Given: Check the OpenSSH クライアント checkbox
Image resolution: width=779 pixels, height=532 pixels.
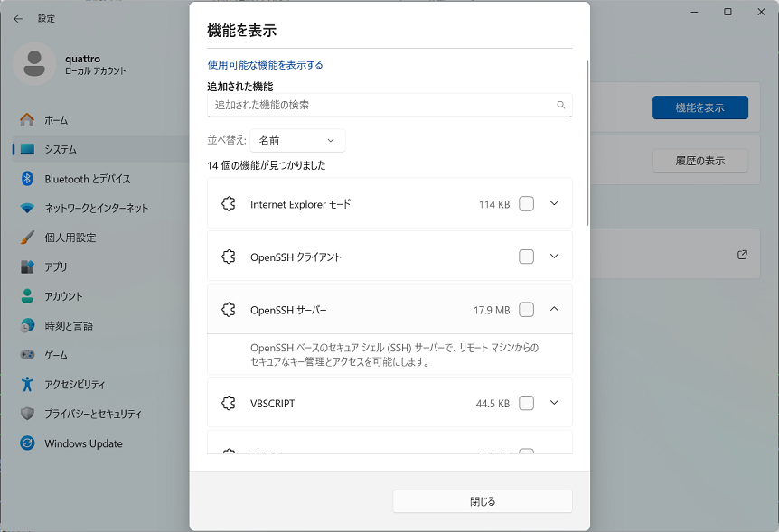Looking at the screenshot, I should click(526, 257).
